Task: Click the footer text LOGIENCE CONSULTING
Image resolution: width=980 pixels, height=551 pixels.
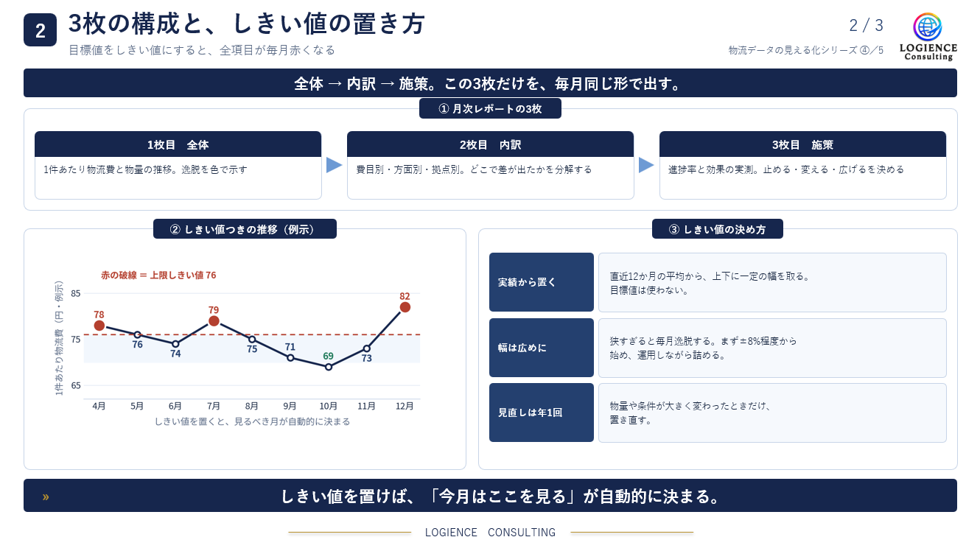Action: tap(491, 532)
